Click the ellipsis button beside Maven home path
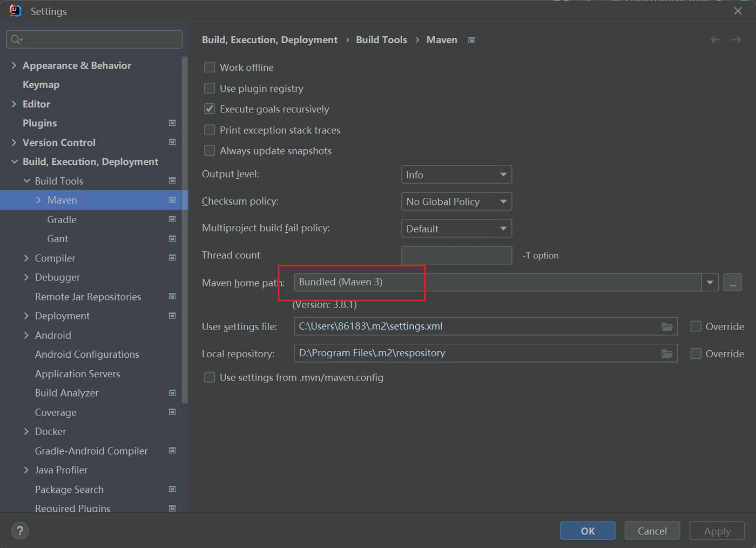 click(x=732, y=283)
